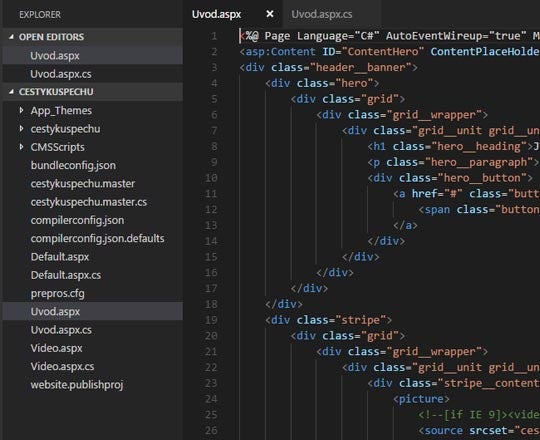Click the EXPLORER panel title

(40, 15)
